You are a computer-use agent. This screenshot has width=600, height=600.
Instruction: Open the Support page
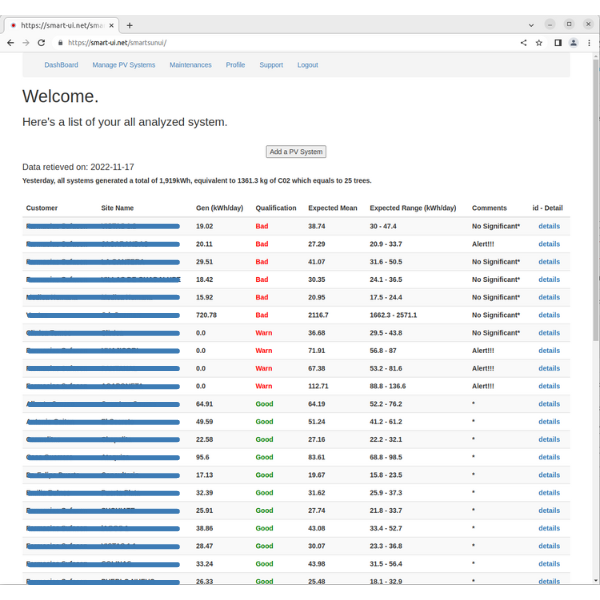tap(271, 65)
